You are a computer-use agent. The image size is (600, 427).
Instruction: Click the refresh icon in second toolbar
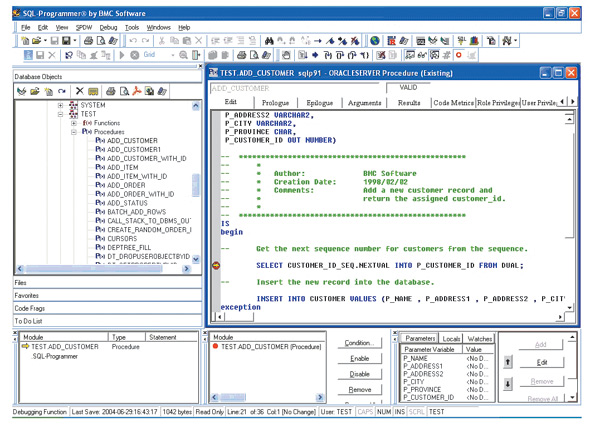pyautogui.click(x=69, y=55)
